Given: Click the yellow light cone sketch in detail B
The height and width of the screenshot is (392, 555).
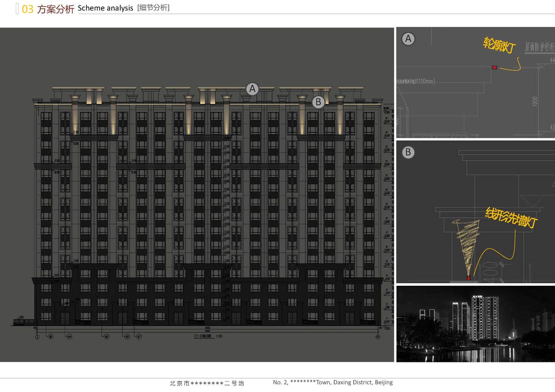Looking at the screenshot, I should tap(466, 247).
